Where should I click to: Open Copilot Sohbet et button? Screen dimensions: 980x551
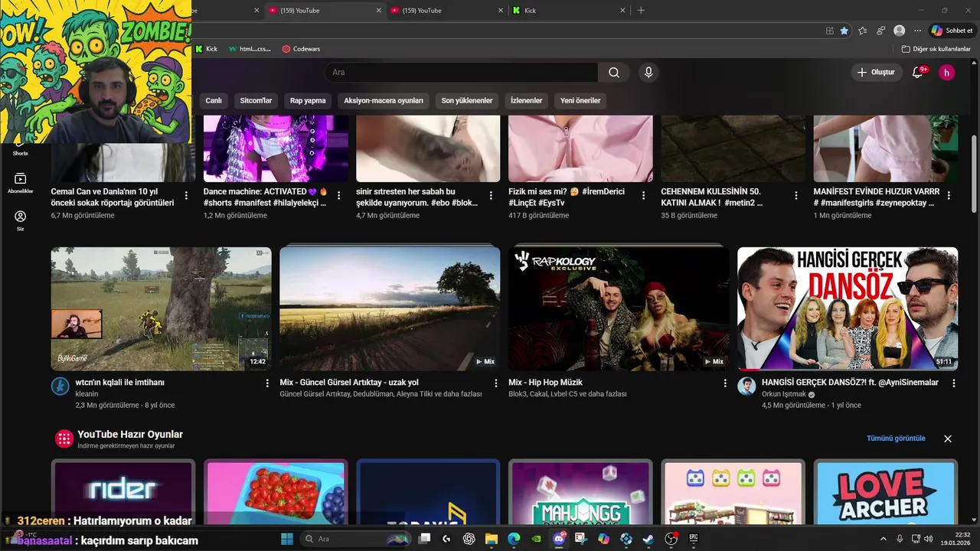(952, 31)
